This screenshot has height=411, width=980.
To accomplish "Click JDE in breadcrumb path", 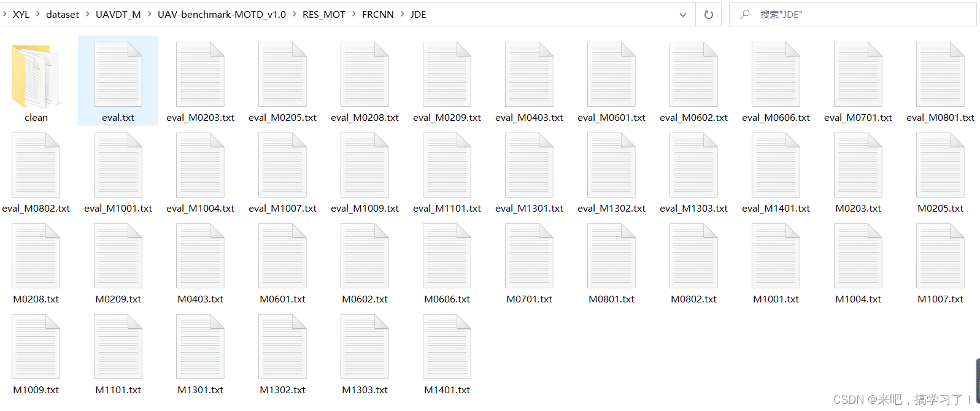I will point(418,14).
